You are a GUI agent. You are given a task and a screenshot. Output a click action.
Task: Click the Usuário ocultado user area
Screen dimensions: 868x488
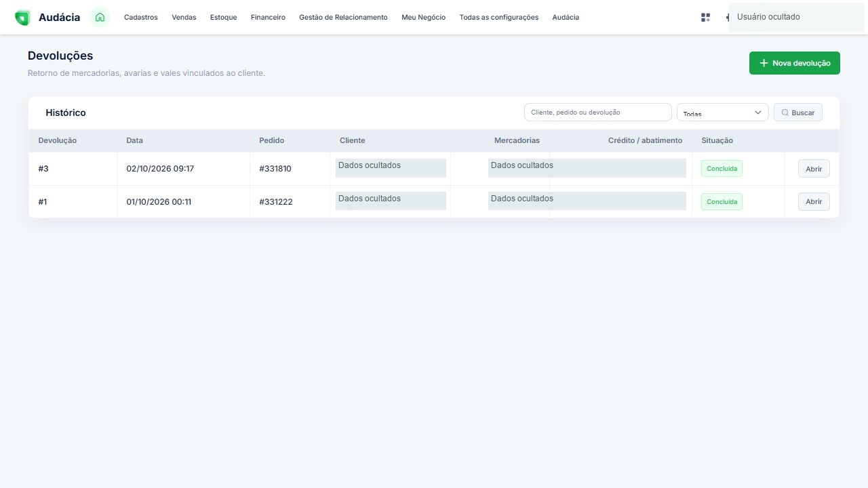click(x=797, y=17)
